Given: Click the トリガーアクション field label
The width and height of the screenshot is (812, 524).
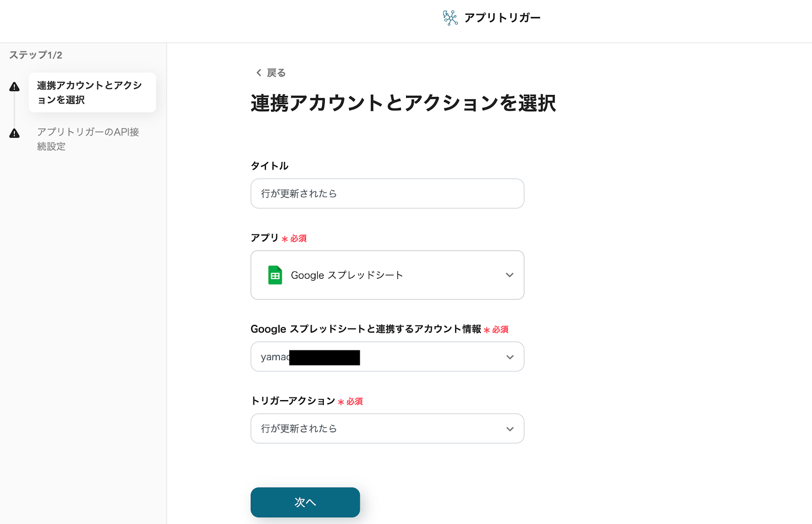Looking at the screenshot, I should point(293,401).
